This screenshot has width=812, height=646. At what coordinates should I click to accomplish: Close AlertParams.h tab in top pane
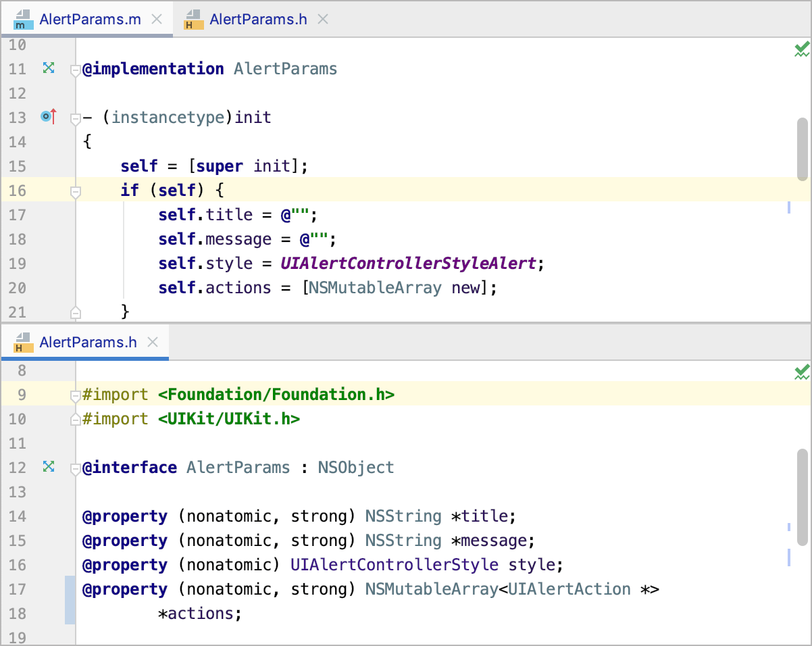(323, 19)
